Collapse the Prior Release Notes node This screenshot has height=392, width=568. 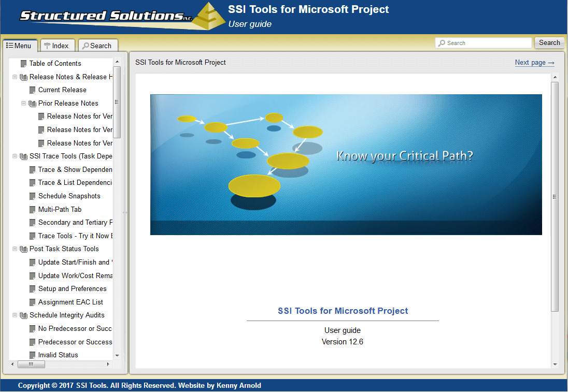coord(24,104)
